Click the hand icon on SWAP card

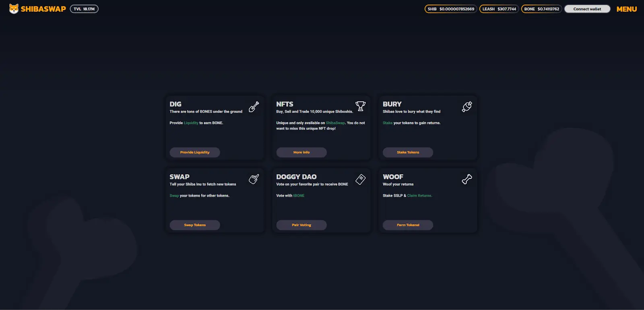click(x=254, y=179)
